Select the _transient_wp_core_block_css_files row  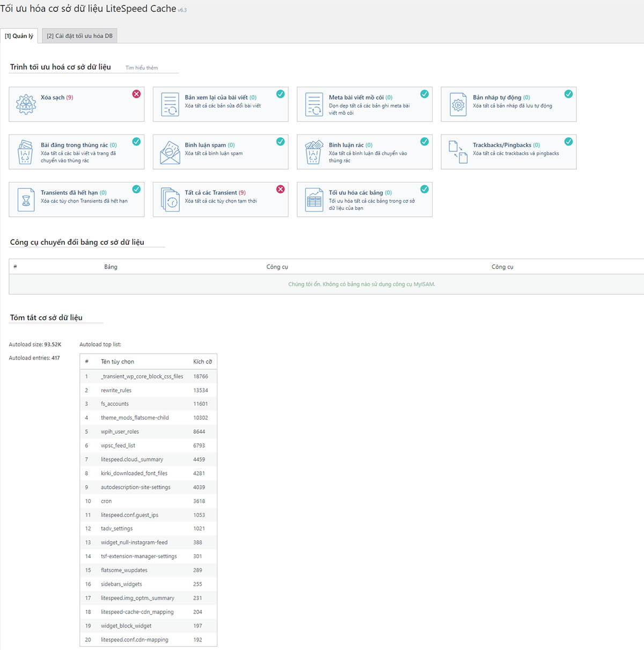click(149, 377)
